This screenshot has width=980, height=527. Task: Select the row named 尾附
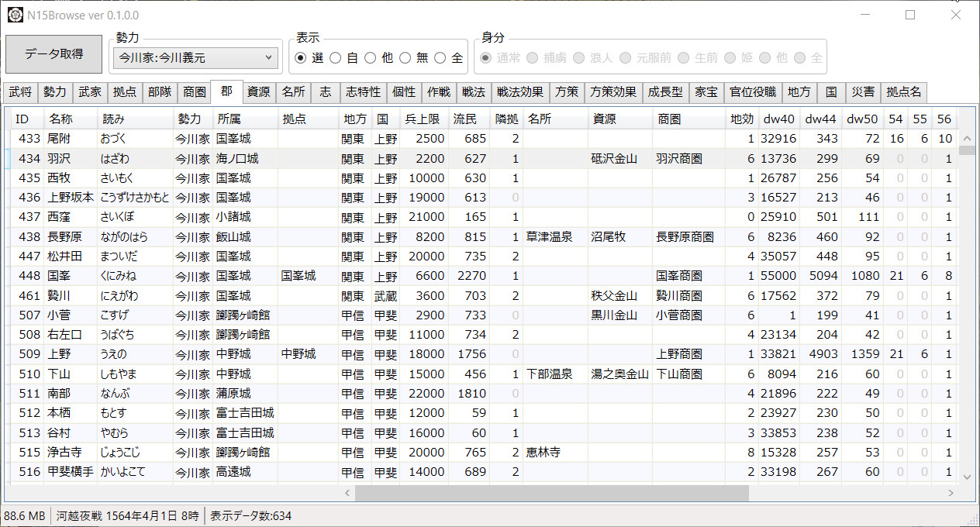60,139
